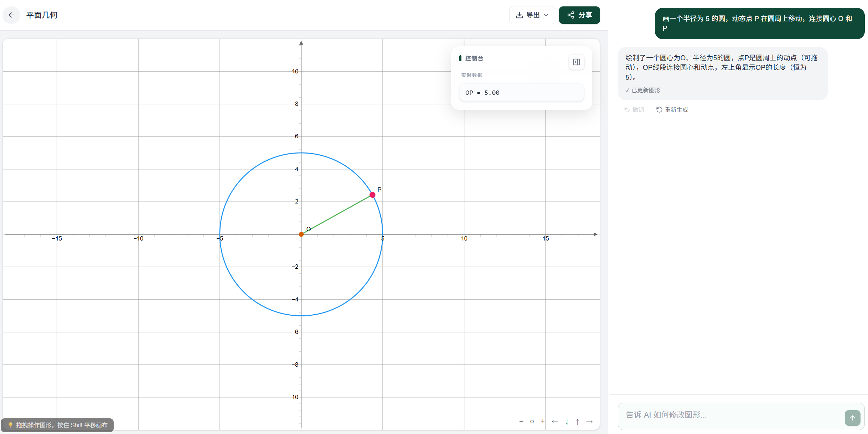Reset zoom with the 'o' control

532,421
